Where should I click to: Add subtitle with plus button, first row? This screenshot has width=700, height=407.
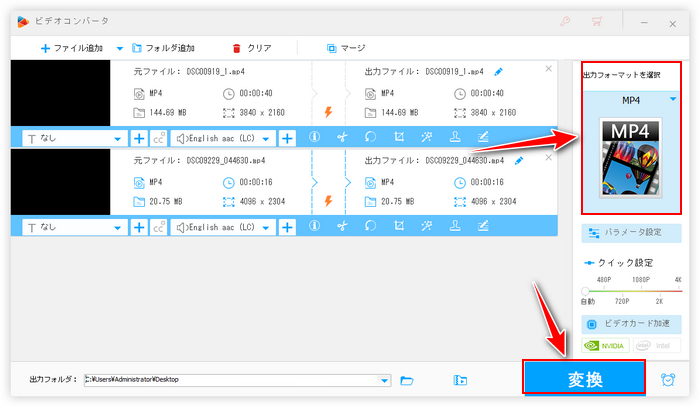pos(139,138)
